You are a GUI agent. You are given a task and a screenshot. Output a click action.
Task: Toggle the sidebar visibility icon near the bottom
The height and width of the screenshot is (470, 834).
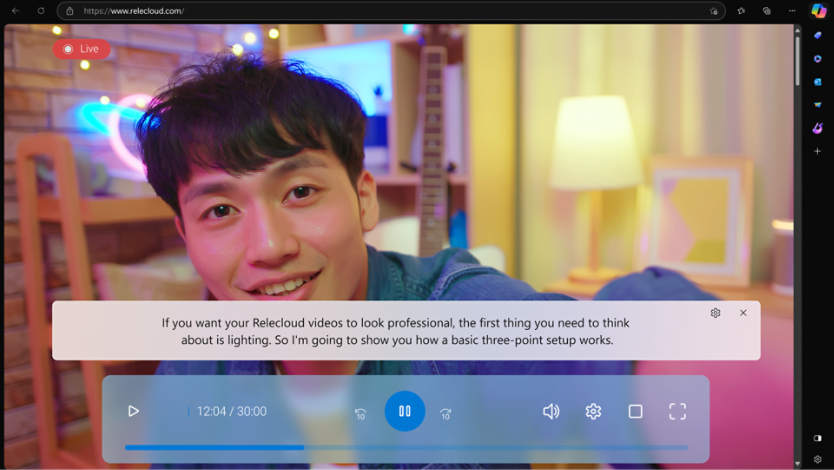pos(818,438)
